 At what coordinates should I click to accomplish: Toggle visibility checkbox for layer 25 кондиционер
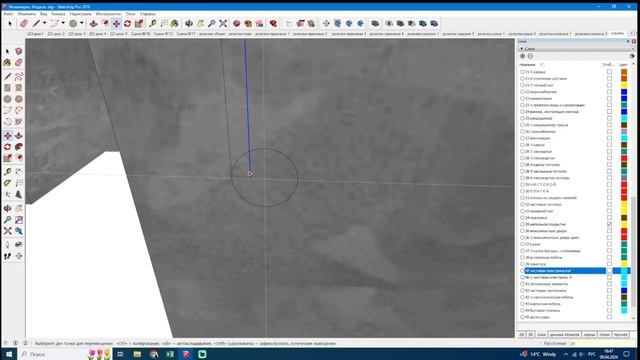609,118
